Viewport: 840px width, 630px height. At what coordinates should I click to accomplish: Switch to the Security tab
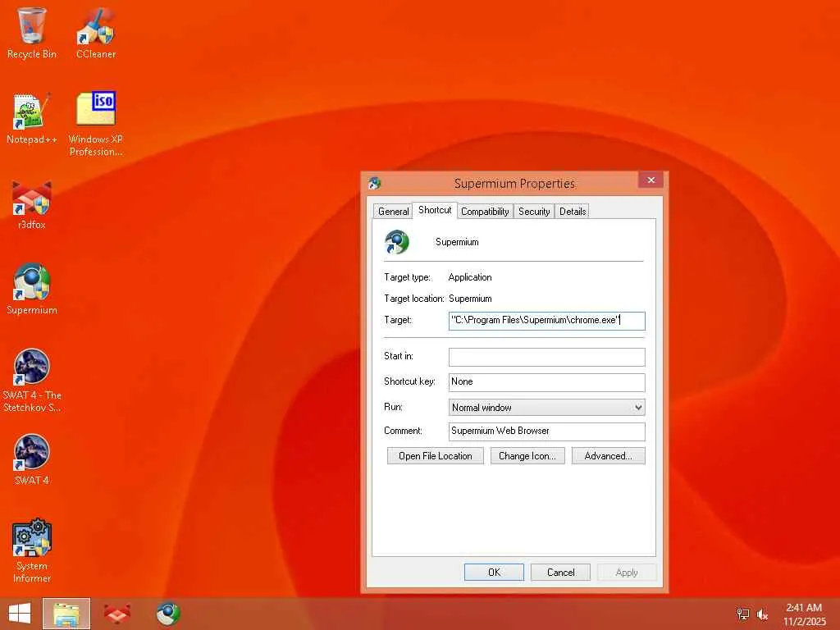[534, 211]
